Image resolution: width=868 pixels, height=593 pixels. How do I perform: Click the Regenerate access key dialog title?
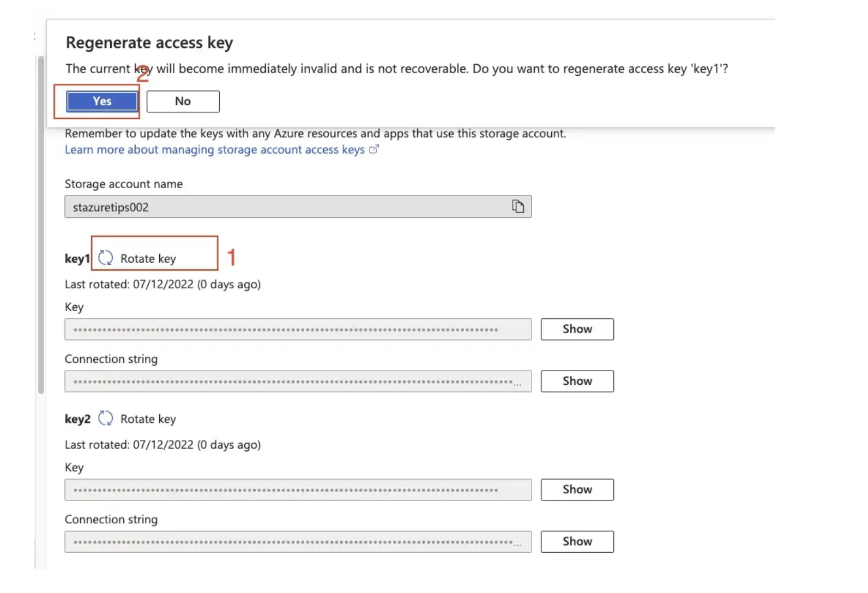149,43
